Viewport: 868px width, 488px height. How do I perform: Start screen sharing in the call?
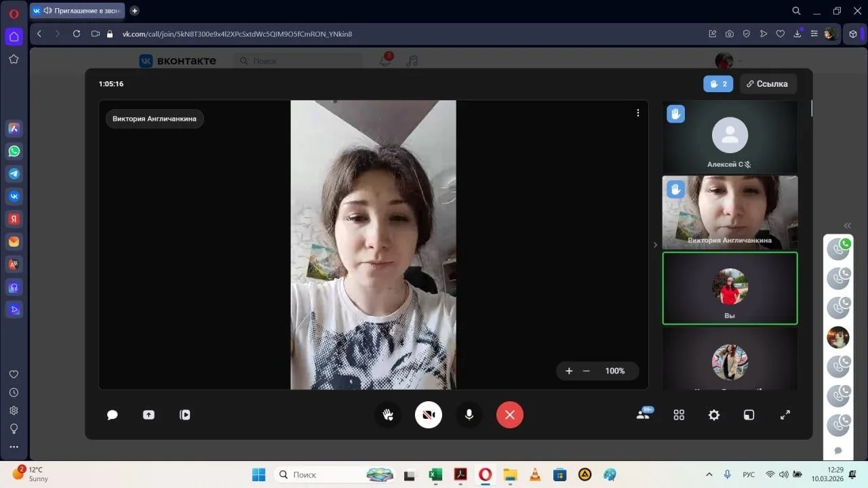[149, 415]
